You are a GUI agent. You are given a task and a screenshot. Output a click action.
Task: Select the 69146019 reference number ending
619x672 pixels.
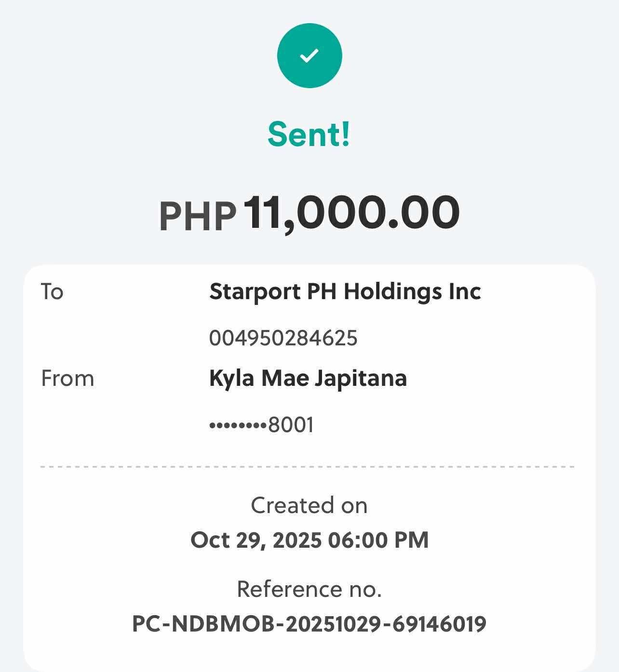click(x=439, y=624)
